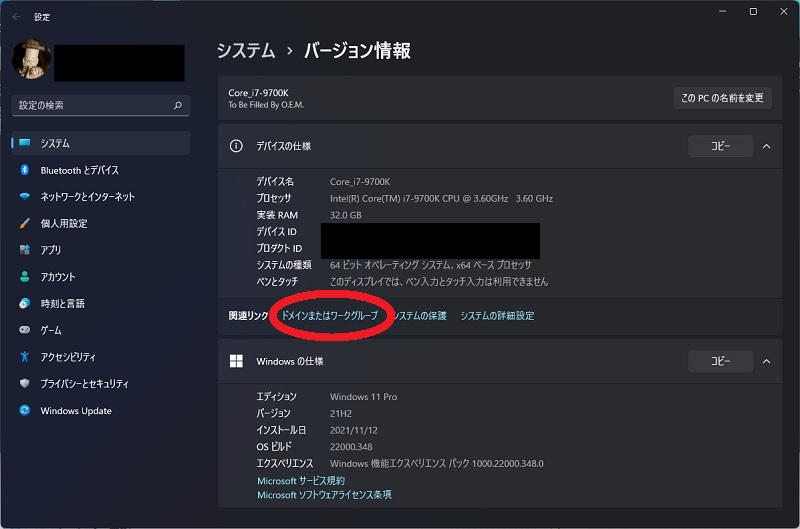Select ゲーム in the sidebar
Image resolution: width=800 pixels, height=529 pixels.
101,330
